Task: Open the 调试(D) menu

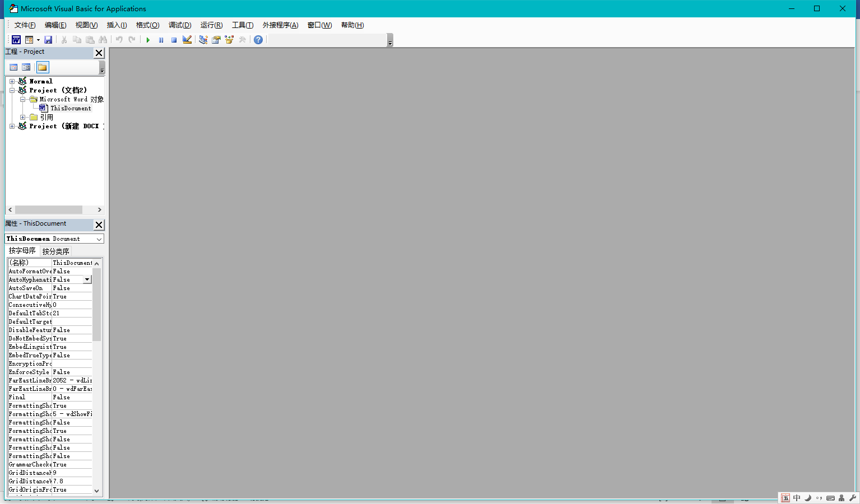Action: click(180, 25)
